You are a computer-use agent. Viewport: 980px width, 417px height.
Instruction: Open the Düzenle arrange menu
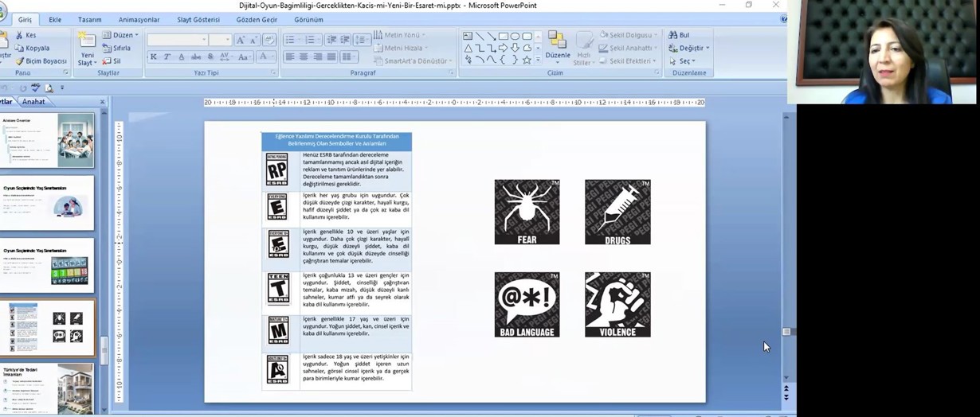tap(558, 46)
